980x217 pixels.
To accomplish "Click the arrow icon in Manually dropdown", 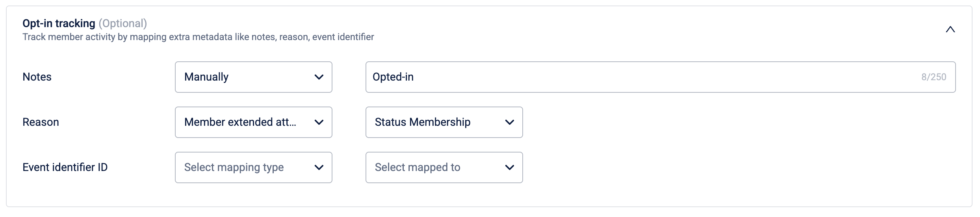I will pos(319,77).
